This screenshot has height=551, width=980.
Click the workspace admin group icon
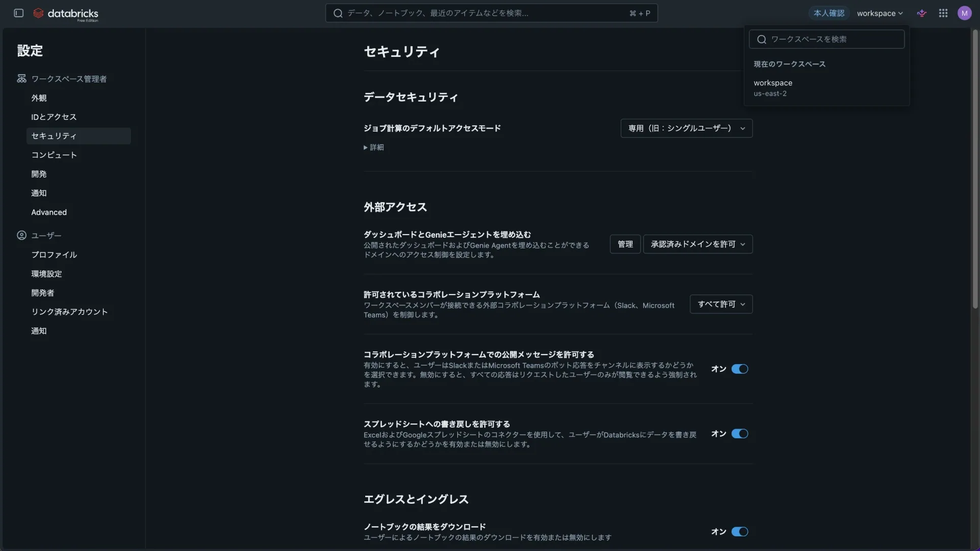[21, 79]
